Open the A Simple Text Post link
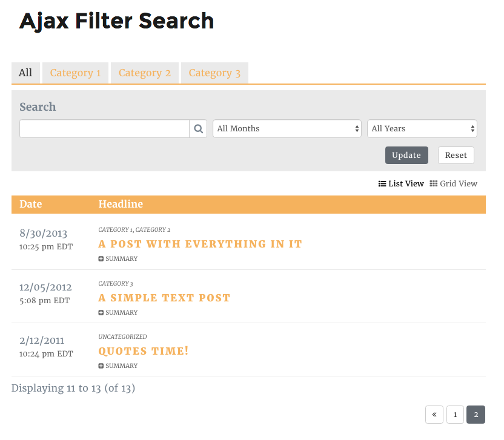This screenshot has height=440, width=504. 164,298
